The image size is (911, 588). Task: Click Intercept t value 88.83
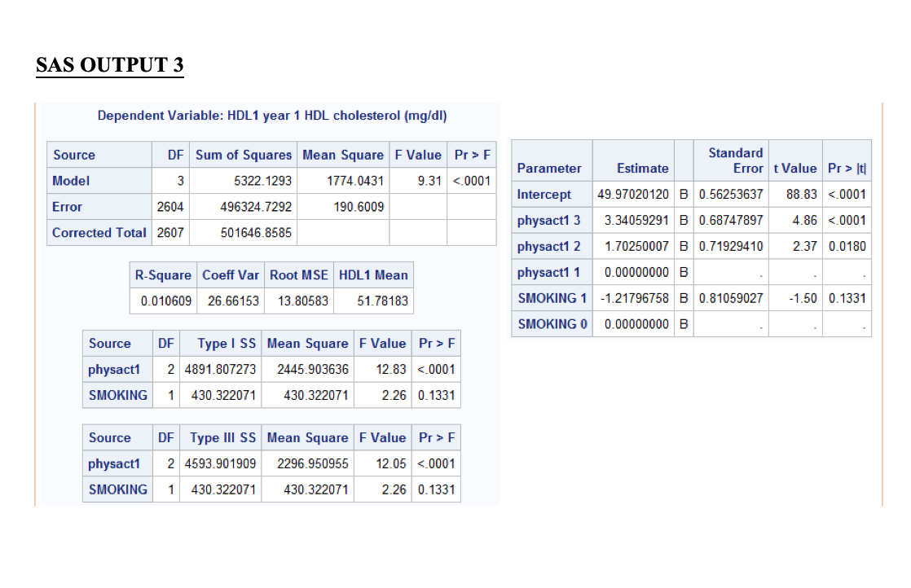[802, 195]
